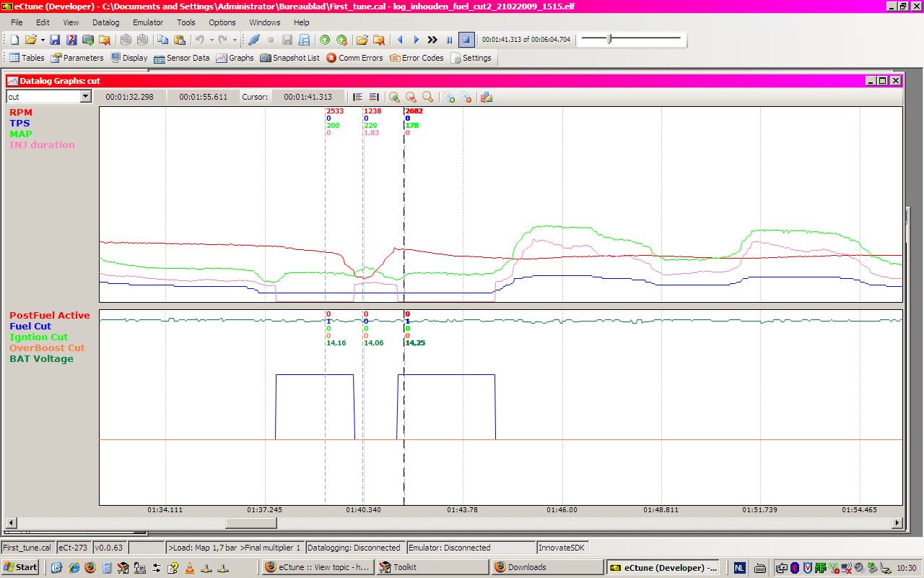The width and height of the screenshot is (924, 578).
Task: Open the View menu
Action: (x=71, y=22)
